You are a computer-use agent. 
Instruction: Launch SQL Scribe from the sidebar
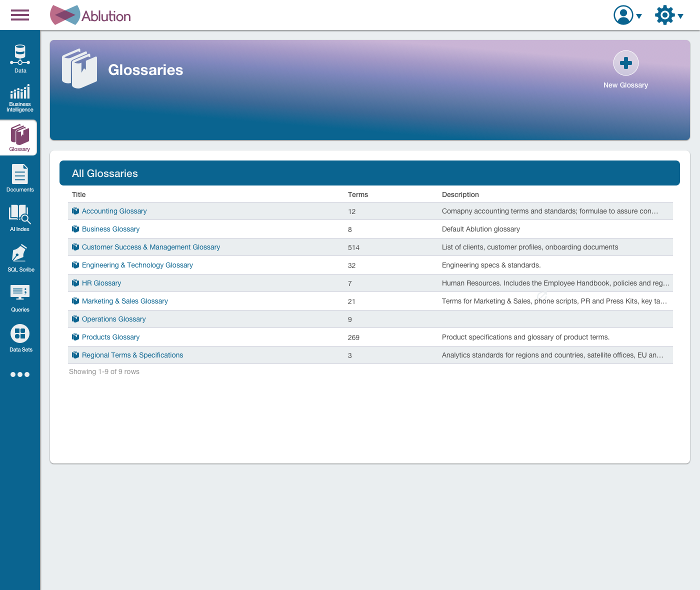pos(20,258)
